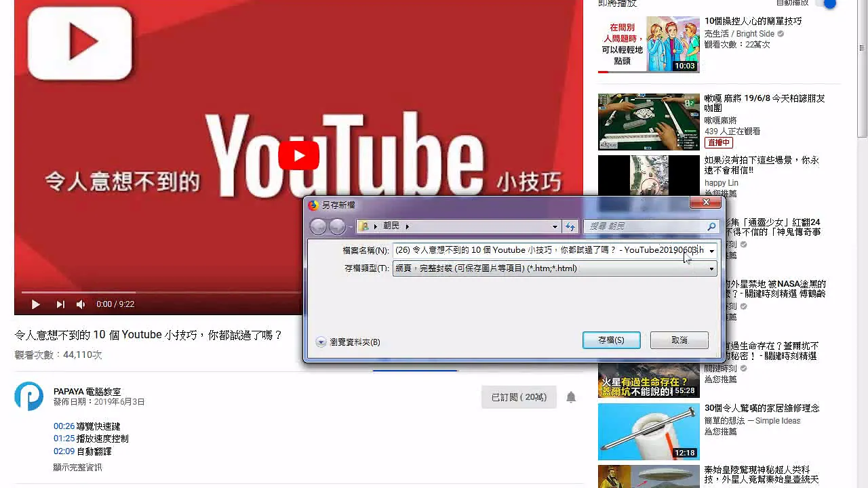The height and width of the screenshot is (488, 868).
Task: Click the 朝民 folder in address path
Action: click(391, 226)
